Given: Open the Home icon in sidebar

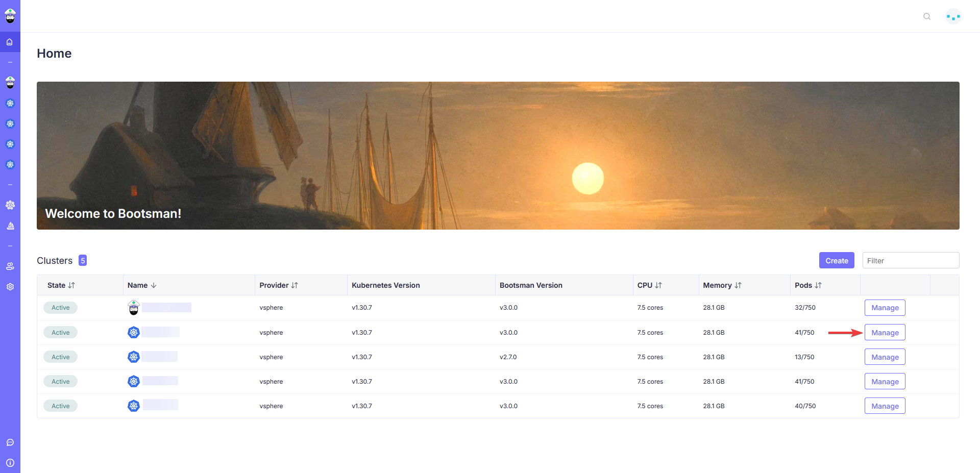Looking at the screenshot, I should click(x=10, y=42).
